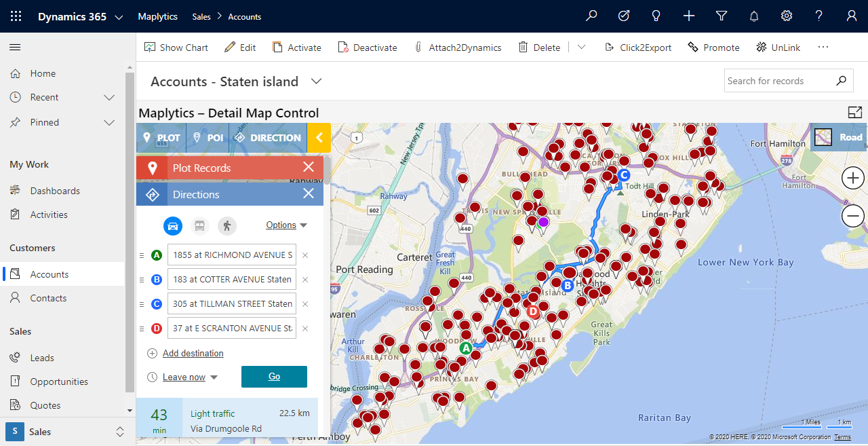Open the notifications bell icon
The image size is (868, 446).
[754, 16]
